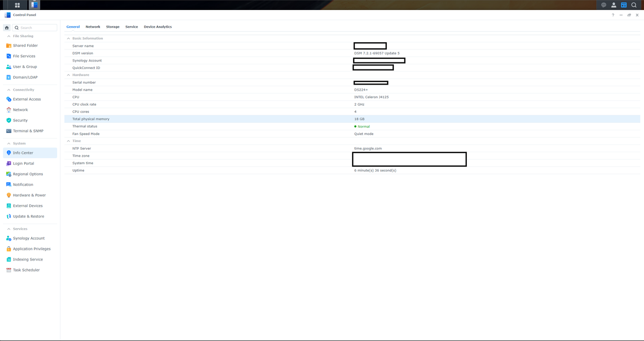The width and height of the screenshot is (644, 341).
Task: Collapse the Hardware group
Action: pyautogui.click(x=68, y=75)
